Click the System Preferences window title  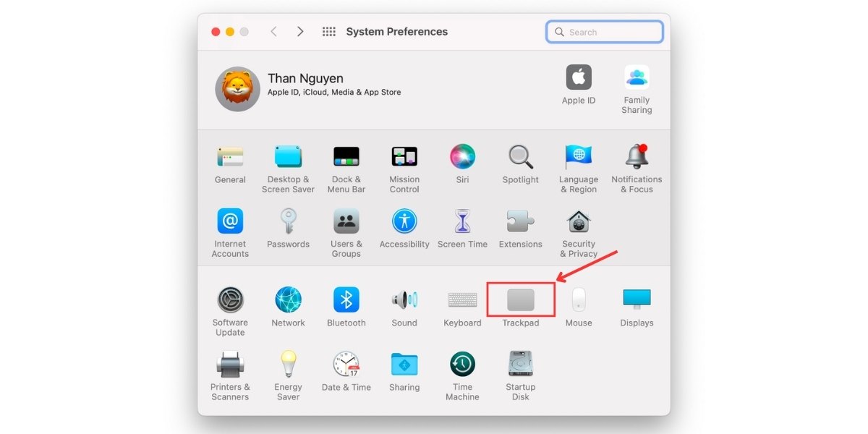coord(396,32)
